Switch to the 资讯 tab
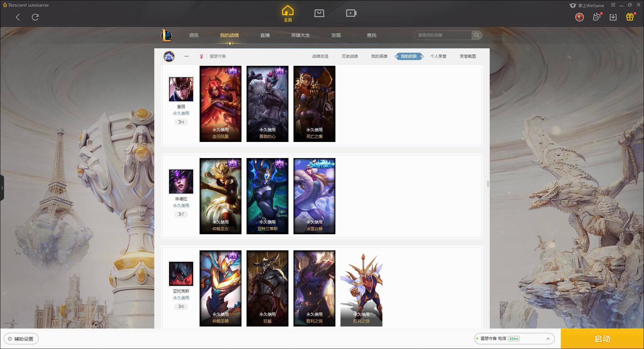644x349 pixels. pos(194,35)
